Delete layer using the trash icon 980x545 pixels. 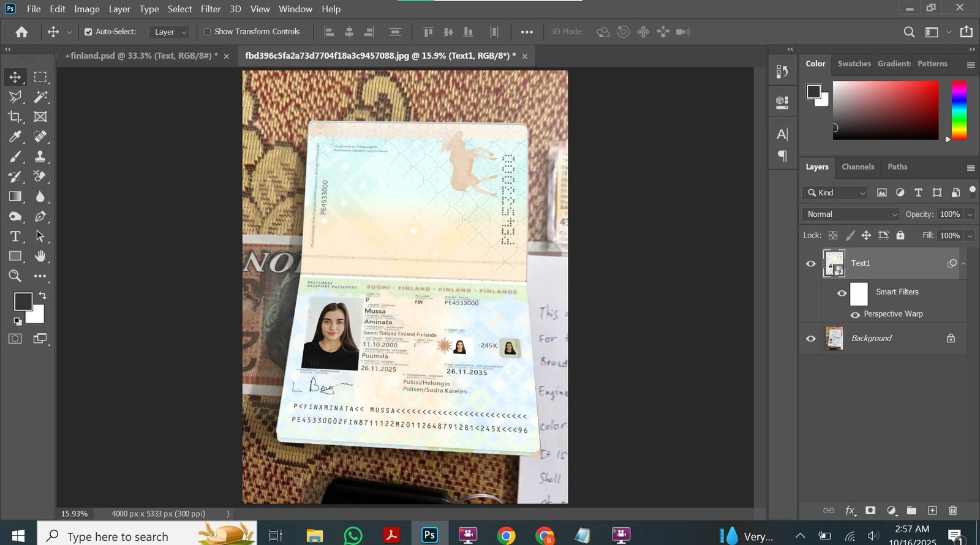pyautogui.click(x=952, y=510)
